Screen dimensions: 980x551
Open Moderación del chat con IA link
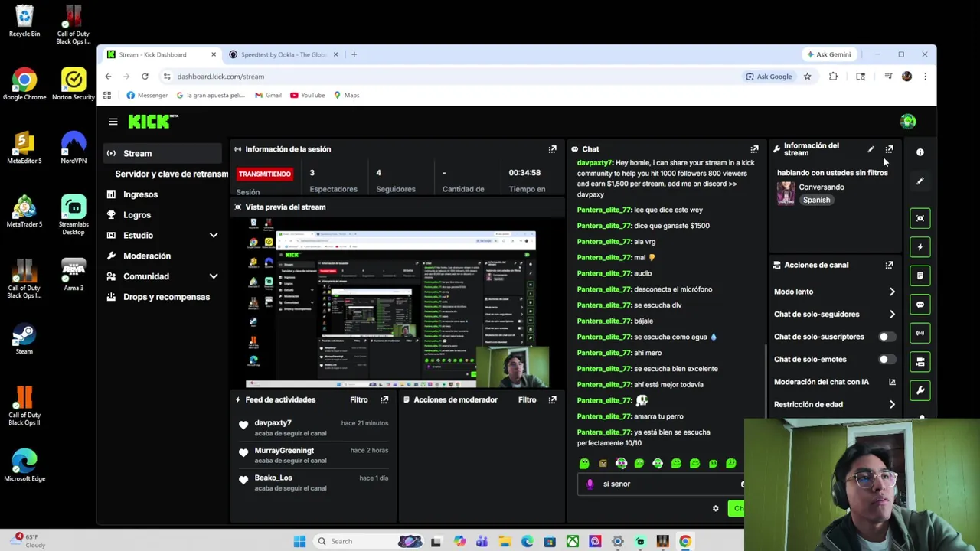(x=835, y=382)
